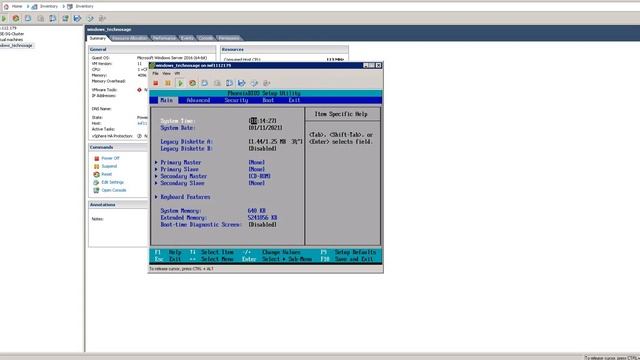This screenshot has width=640, height=360.
Task: Click Secondary Master CD-ROM value
Action: pyautogui.click(x=260, y=176)
